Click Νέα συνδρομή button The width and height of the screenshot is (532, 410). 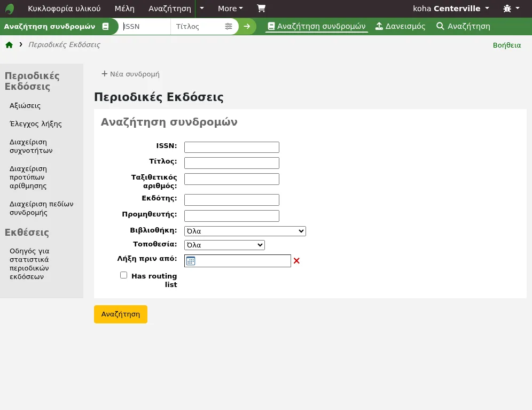(131, 74)
